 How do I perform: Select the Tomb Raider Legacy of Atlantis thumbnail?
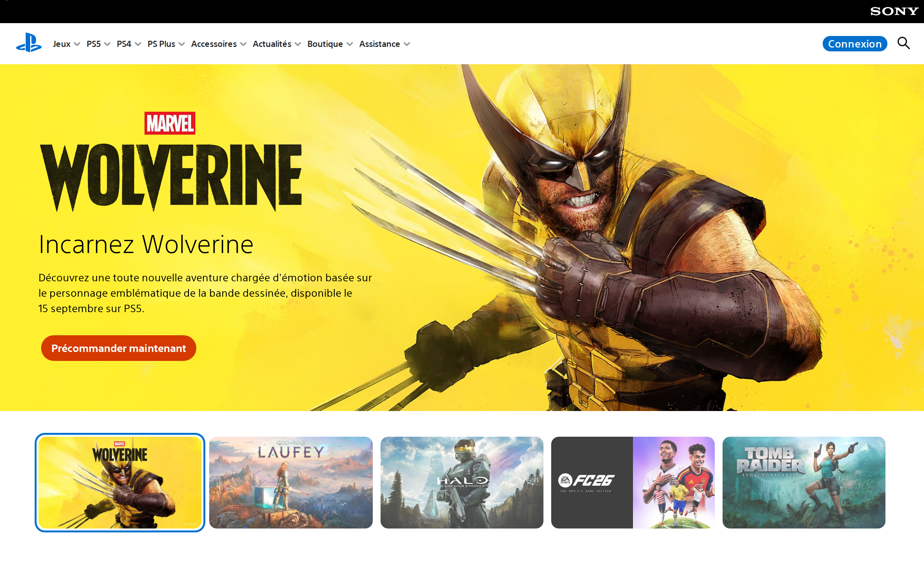coord(804,482)
